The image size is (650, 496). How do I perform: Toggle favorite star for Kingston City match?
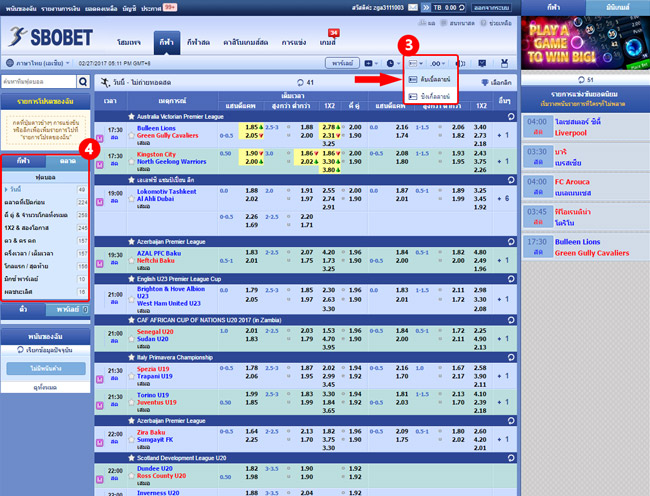[131, 162]
